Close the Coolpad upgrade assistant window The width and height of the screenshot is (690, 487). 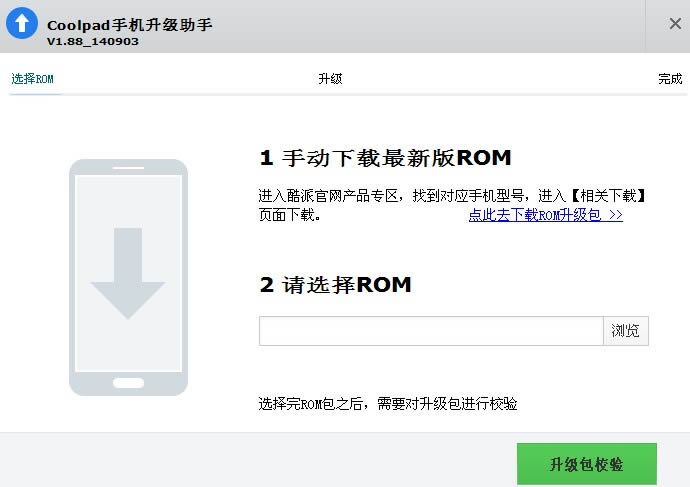pos(675,24)
